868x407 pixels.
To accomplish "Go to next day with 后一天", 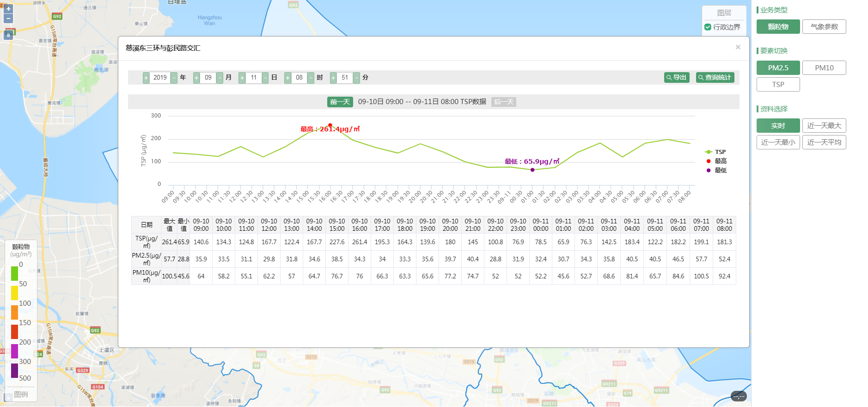I will click(x=504, y=102).
